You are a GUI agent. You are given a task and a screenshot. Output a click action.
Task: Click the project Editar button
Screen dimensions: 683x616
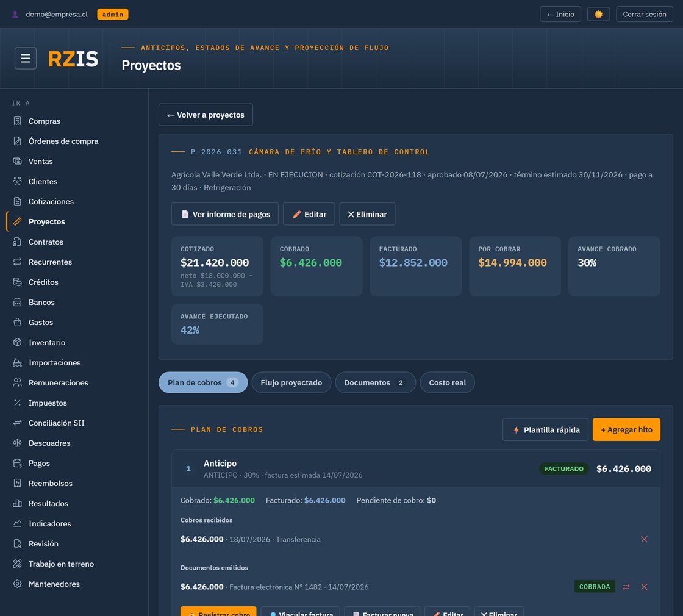click(x=309, y=214)
